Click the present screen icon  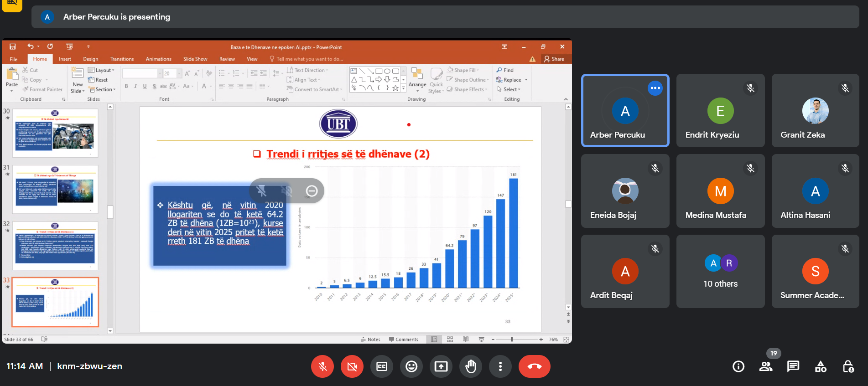441,366
